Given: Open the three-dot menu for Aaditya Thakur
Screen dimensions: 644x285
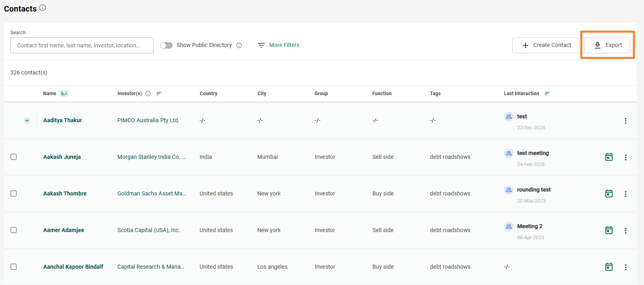Looking at the screenshot, I should 625,121.
